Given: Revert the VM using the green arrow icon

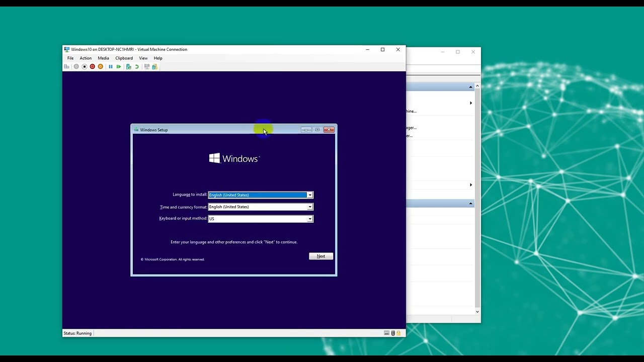Looking at the screenshot, I should click(136, 66).
